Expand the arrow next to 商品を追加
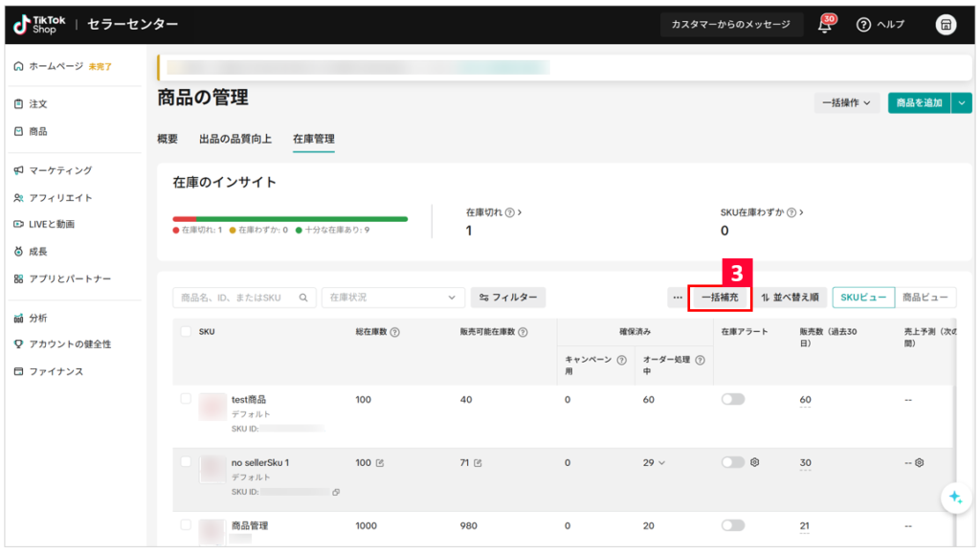The height and width of the screenshot is (554, 980). point(962,102)
